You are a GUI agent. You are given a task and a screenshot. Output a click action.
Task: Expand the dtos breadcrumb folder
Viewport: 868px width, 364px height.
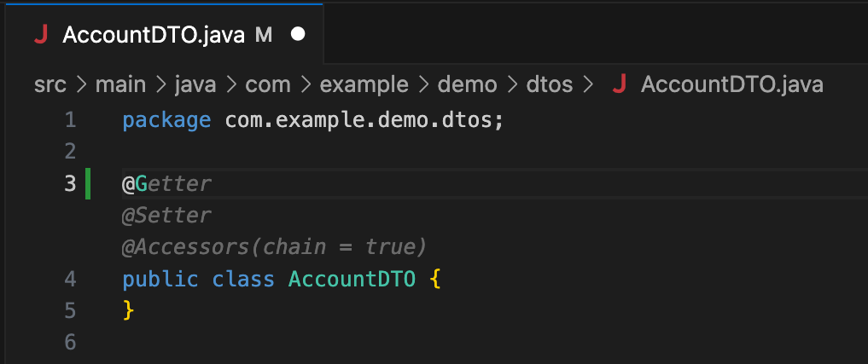550,84
